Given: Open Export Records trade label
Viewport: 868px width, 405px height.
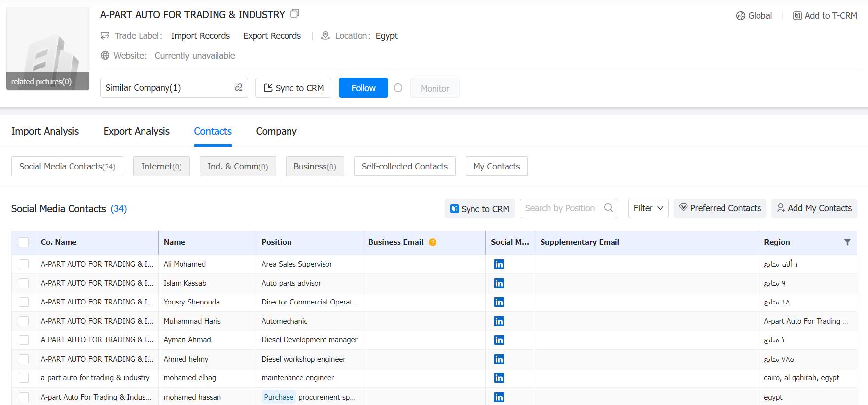Looking at the screenshot, I should pyautogui.click(x=272, y=36).
